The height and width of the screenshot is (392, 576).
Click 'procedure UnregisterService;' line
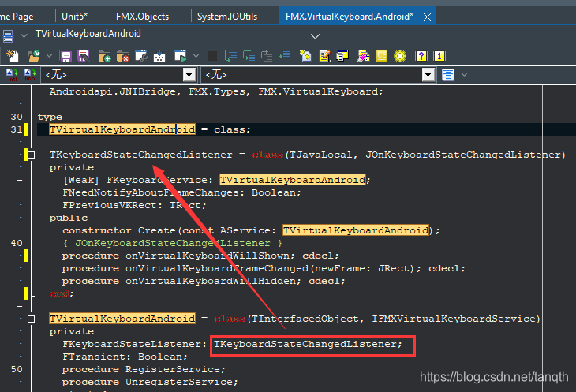pyautogui.click(x=150, y=382)
